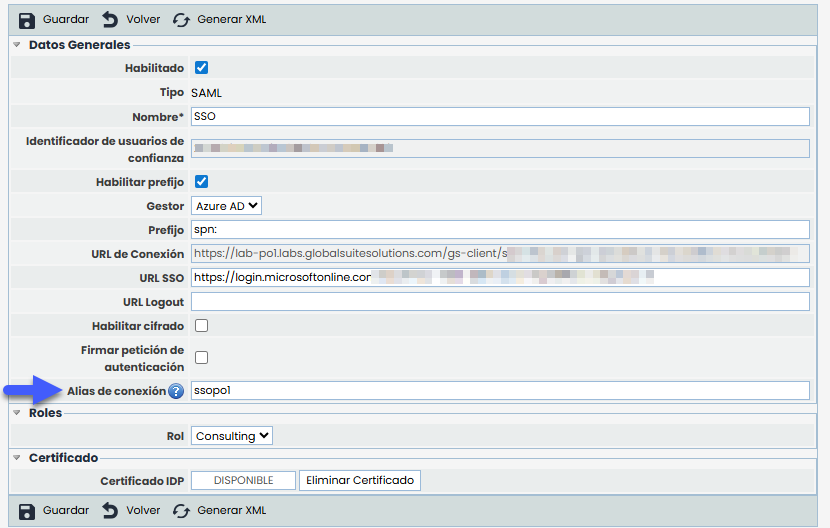The image size is (830, 528).
Task: Open the Alias de conexión help icon
Action: (176, 391)
